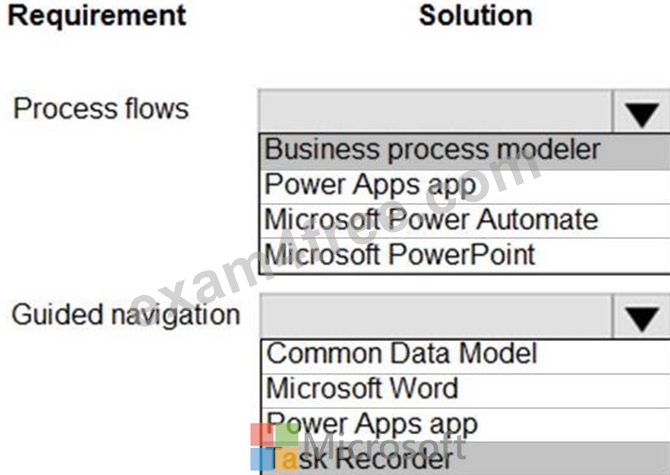Choose the Task Recorder option
This screenshot has height=475, width=670.
(465, 459)
